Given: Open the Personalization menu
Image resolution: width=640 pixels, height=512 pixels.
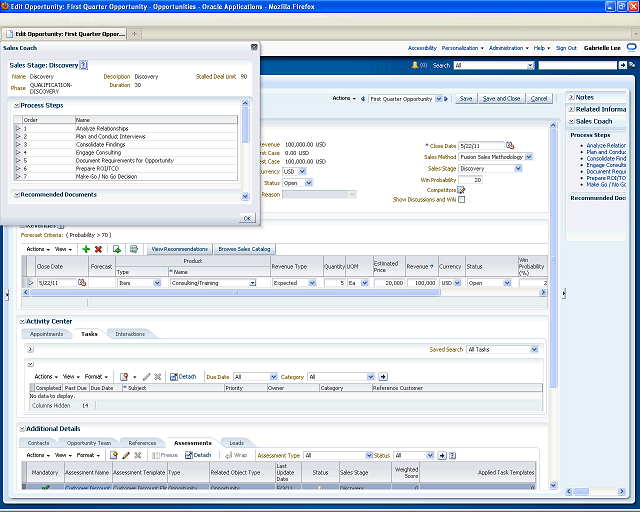Looking at the screenshot, I should 462,48.
